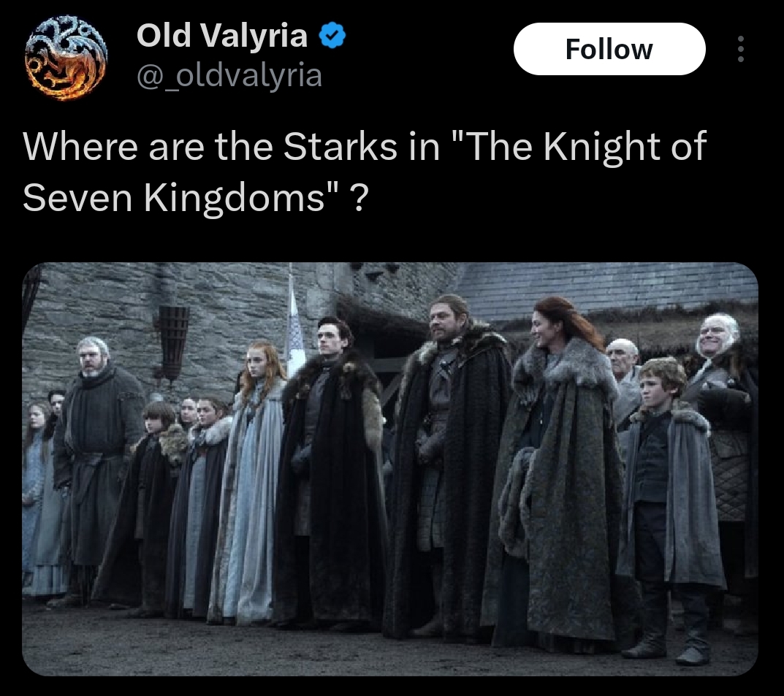Open the Old Valyria display name profile
The height and width of the screenshot is (696, 784).
coord(221,36)
